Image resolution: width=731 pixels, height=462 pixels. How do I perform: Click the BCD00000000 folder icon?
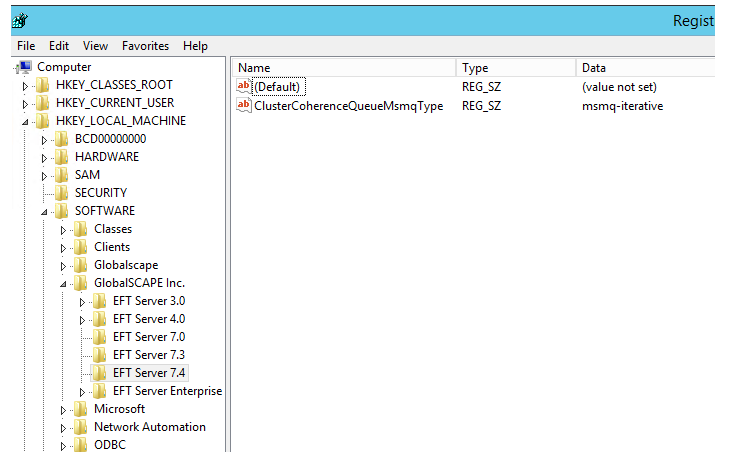pyautogui.click(x=62, y=139)
